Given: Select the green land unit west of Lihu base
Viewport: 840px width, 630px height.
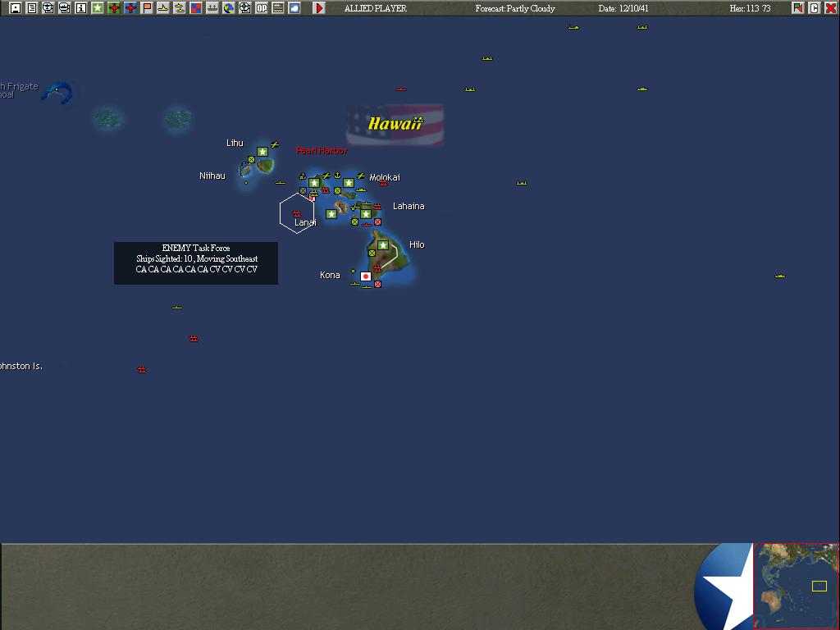Looking at the screenshot, I should click(251, 160).
